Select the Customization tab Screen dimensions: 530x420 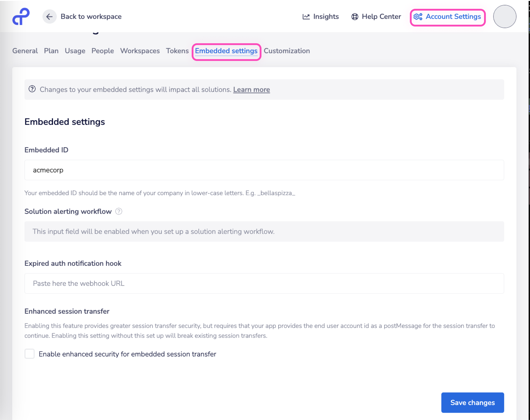287,51
